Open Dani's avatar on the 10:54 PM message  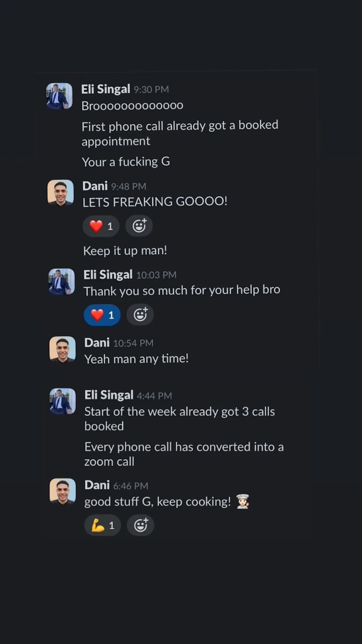pyautogui.click(x=62, y=350)
